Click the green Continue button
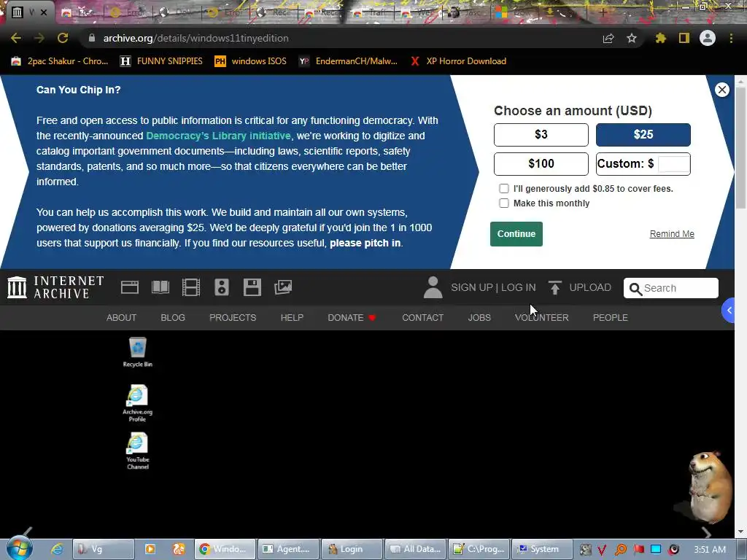Screen dimensions: 747x560 click(x=516, y=234)
